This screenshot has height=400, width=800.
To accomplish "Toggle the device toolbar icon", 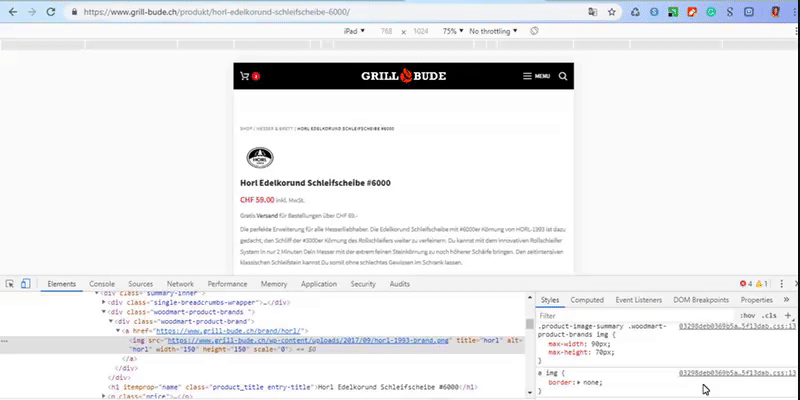I will pyautogui.click(x=26, y=284).
